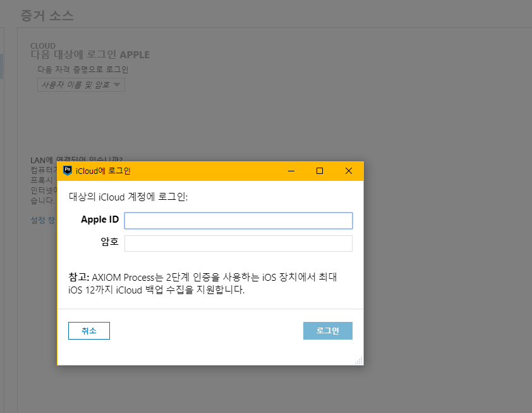The height and width of the screenshot is (413, 532).
Task: Open the 사용자 이름 및 암호 dropdown
Action: pyautogui.click(x=81, y=85)
